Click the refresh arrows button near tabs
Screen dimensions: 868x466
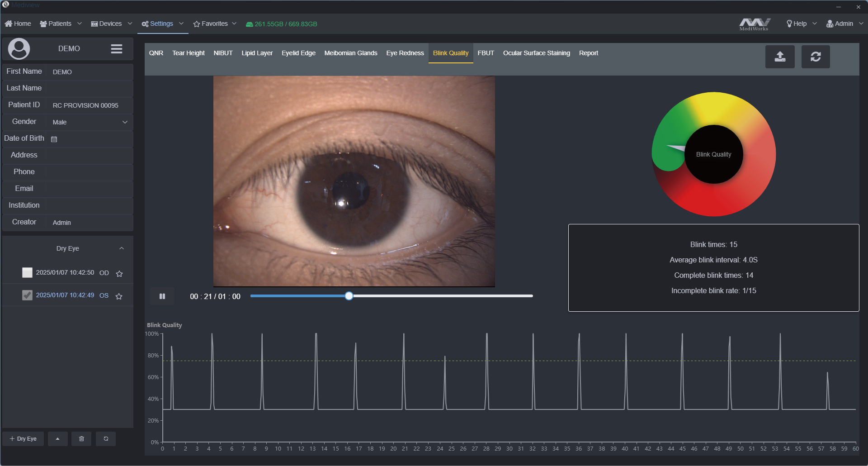pos(816,57)
